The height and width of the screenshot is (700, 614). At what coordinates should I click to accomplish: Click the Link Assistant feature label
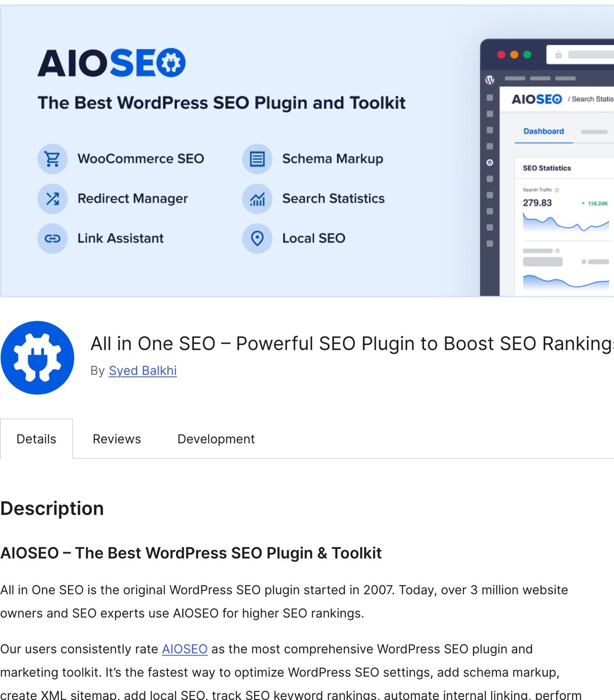click(121, 239)
